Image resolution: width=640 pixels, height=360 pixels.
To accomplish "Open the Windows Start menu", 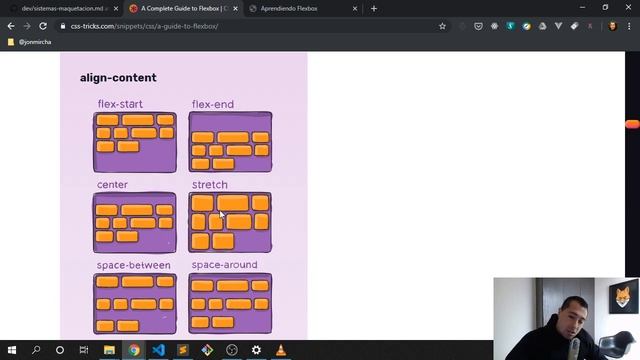I will [x=12, y=350].
